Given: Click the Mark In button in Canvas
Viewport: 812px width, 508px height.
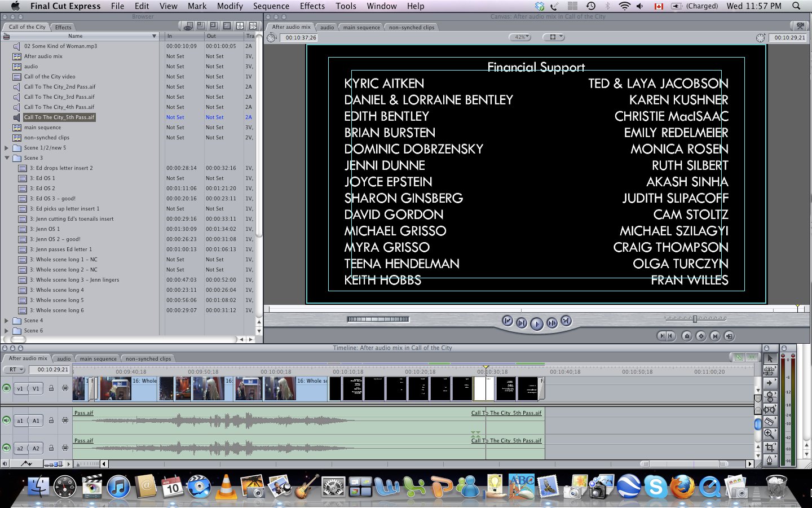Looking at the screenshot, I should point(662,336).
